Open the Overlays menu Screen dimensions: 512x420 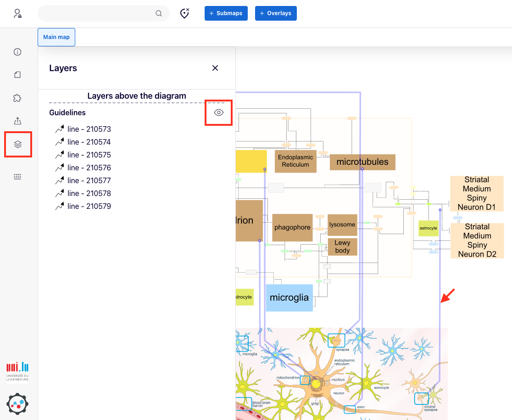tap(276, 13)
